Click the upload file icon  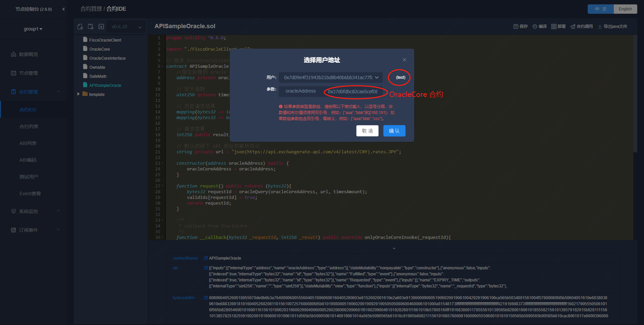[x=101, y=26]
